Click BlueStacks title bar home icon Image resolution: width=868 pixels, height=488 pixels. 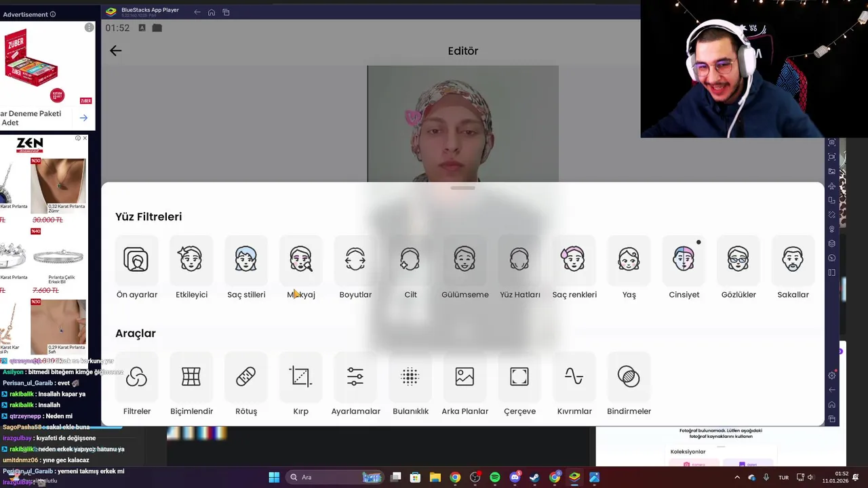pyautogui.click(x=212, y=12)
